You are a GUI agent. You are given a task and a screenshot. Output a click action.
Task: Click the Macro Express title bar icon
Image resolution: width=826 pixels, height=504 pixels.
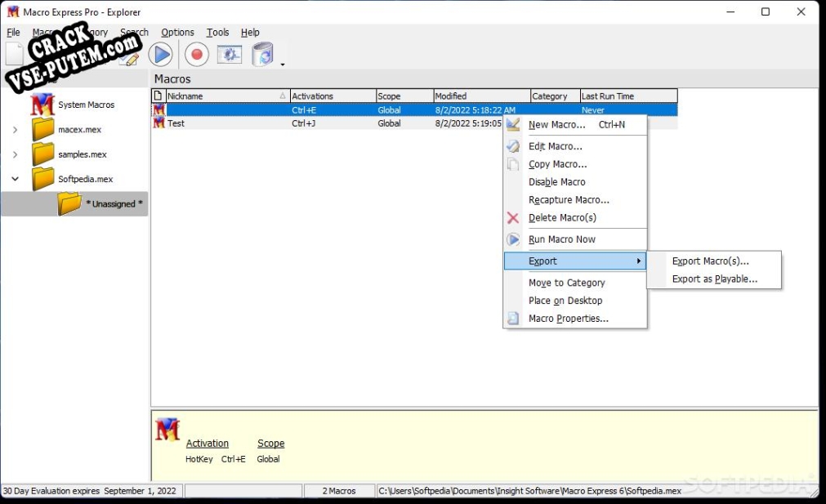[12, 11]
